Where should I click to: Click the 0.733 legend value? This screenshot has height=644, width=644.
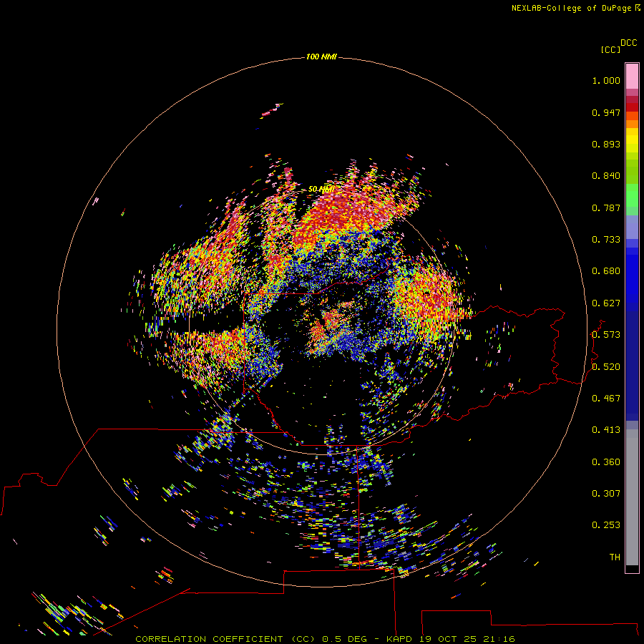606,240
